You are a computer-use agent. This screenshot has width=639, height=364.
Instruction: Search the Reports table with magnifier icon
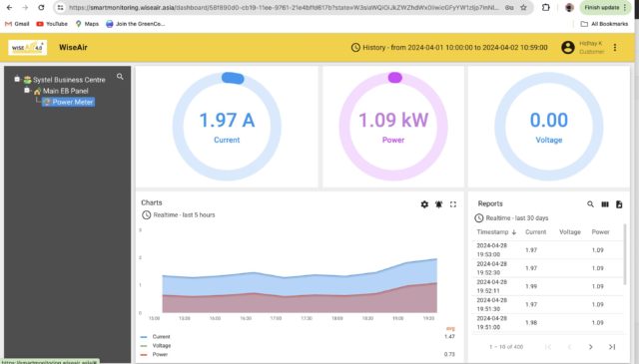coord(590,204)
